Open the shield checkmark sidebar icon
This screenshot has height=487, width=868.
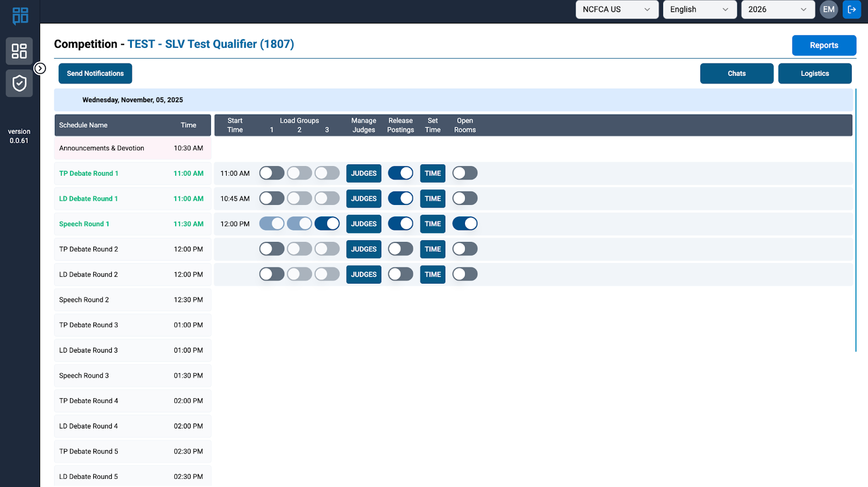tap(20, 84)
